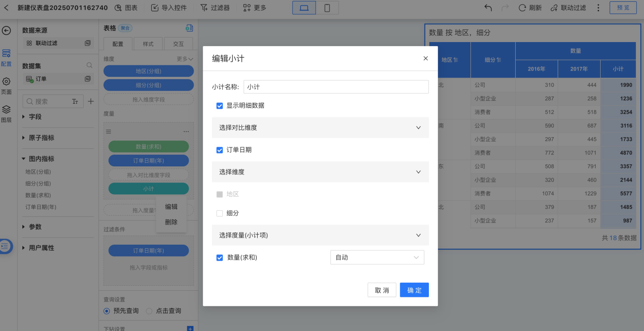This screenshot has height=331, width=644.
Task: Switch to the 样式 tab
Action: 148,44
